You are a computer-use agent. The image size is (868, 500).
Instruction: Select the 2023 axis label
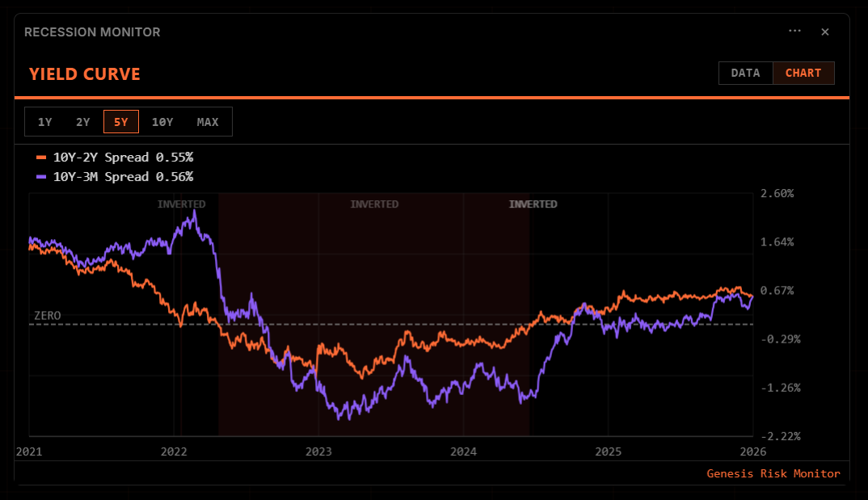tap(318, 452)
